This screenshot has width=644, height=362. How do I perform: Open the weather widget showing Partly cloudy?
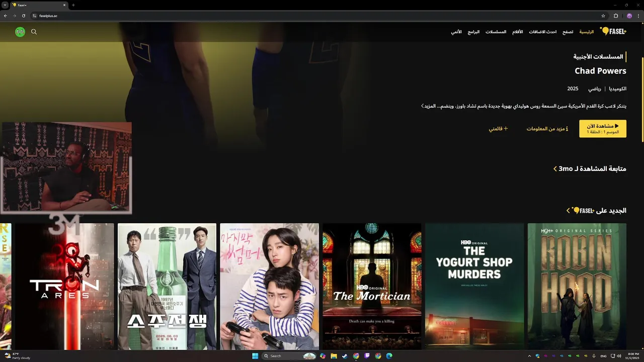pos(18,356)
